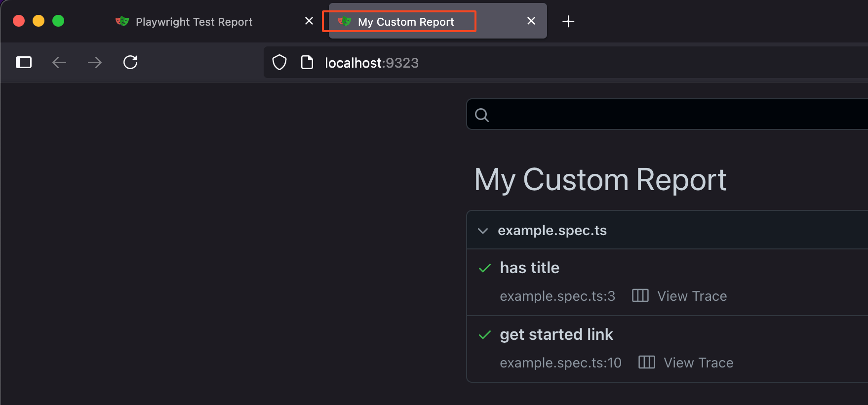The image size is (868, 405).
Task: Go forward to the next page
Action: (95, 62)
